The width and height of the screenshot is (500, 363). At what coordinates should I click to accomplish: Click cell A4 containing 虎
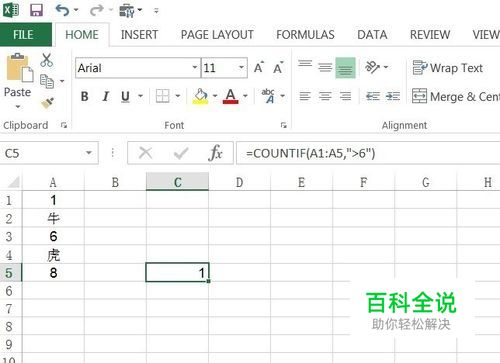53,255
